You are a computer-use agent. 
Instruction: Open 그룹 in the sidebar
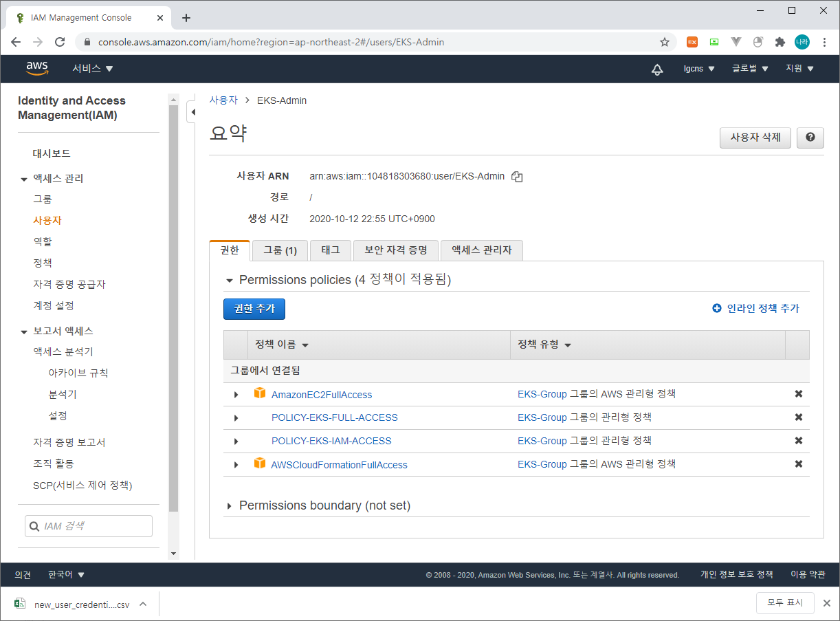(x=43, y=199)
